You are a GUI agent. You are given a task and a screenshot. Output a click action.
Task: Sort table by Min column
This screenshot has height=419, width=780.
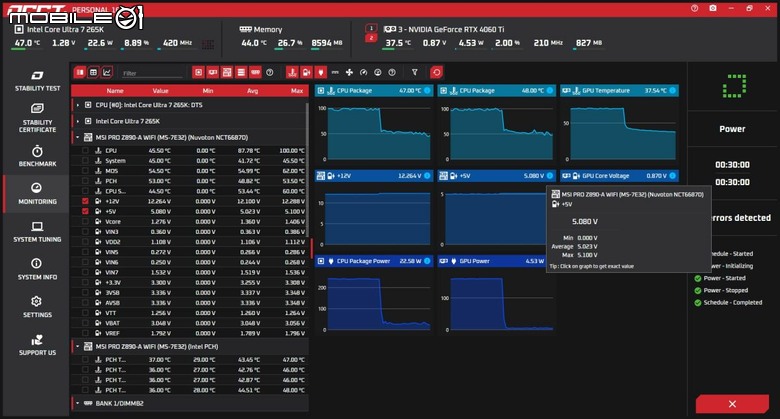pyautogui.click(x=208, y=91)
